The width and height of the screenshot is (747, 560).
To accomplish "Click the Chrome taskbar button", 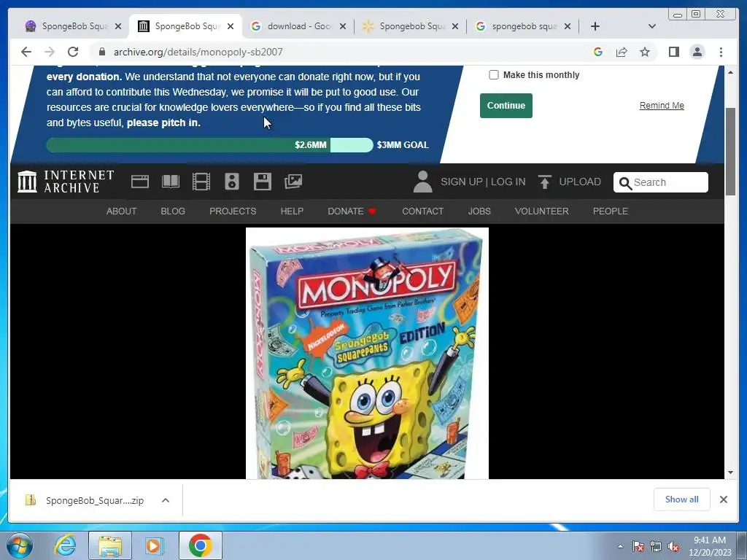I will 201,545.
